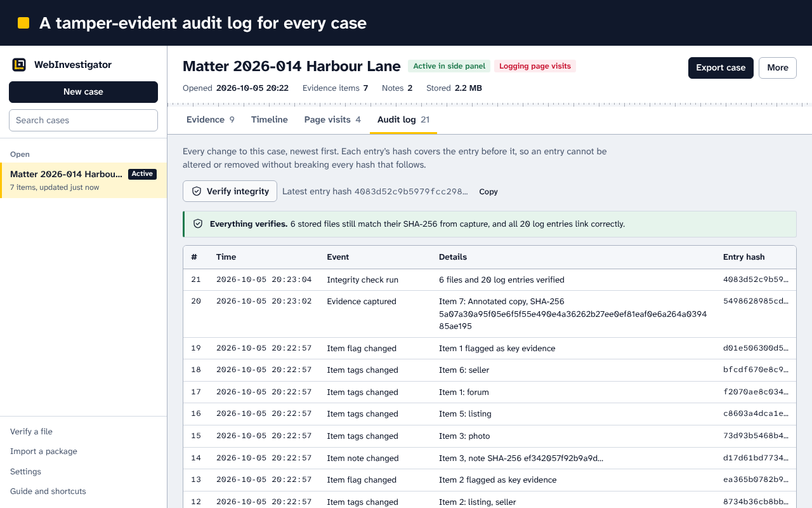
Task: Click the Logging page visits badge
Action: tap(535, 66)
